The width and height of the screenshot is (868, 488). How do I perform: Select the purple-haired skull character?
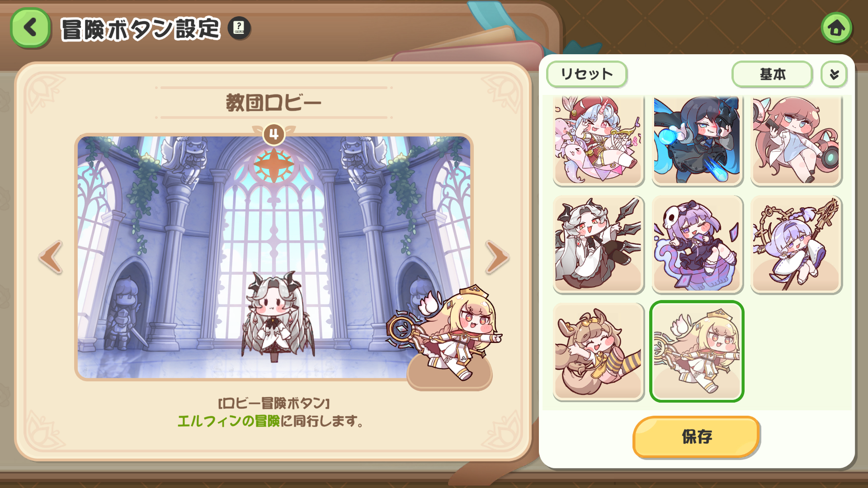tap(697, 244)
